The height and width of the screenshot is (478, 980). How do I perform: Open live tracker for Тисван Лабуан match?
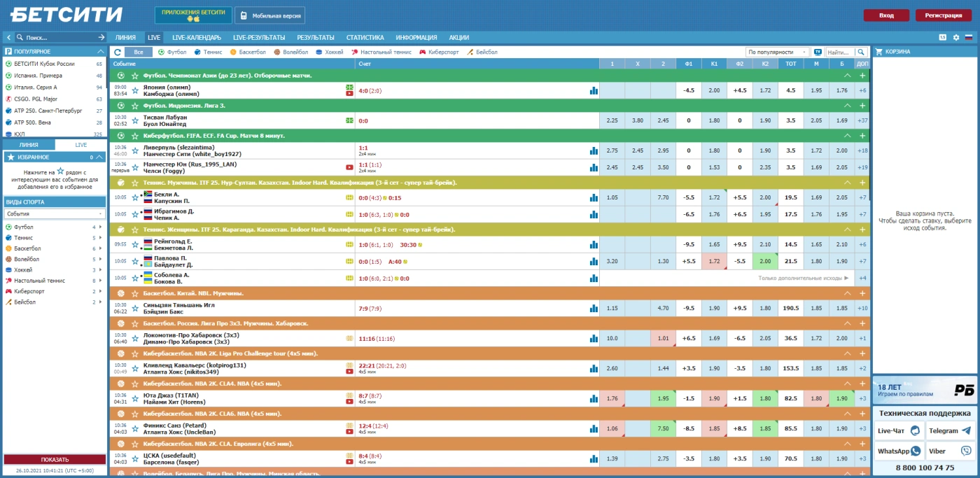[349, 120]
